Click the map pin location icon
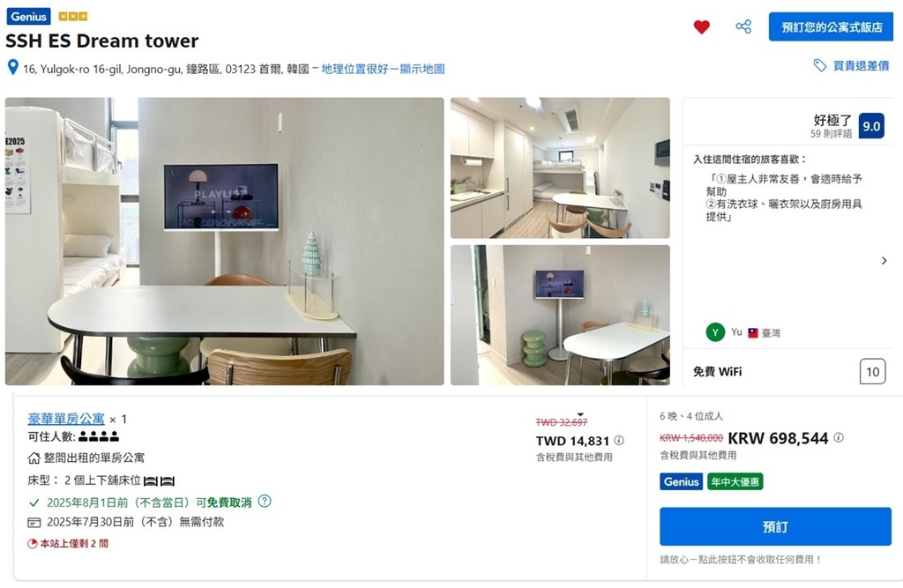Image resolution: width=903 pixels, height=588 pixels. [12, 67]
